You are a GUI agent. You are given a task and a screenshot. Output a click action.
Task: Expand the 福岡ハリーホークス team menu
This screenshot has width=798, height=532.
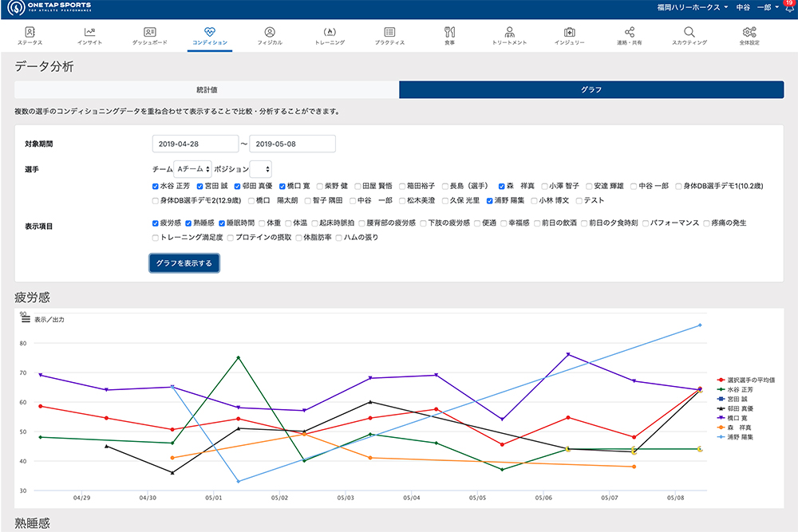(x=693, y=7)
